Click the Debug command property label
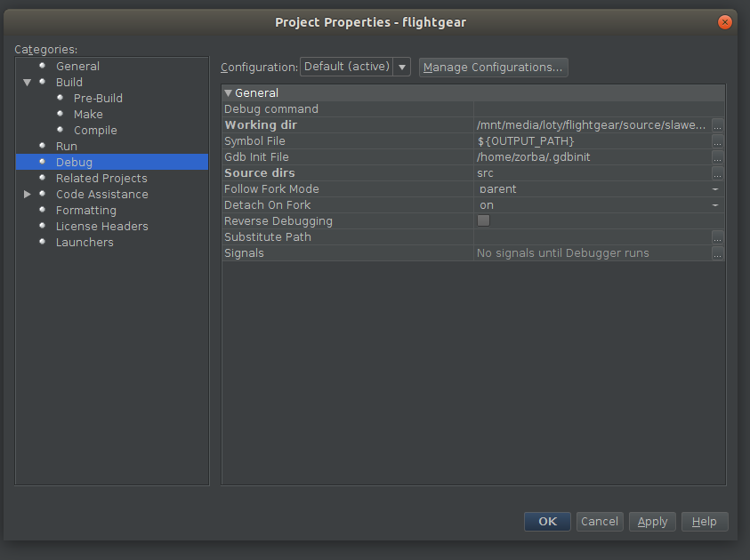Screen dimensions: 750x560 pos(271,109)
